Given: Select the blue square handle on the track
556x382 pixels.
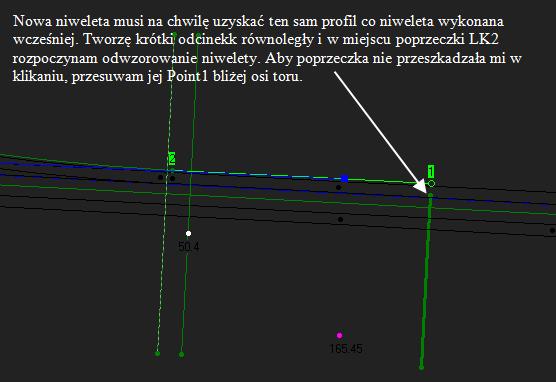Looking at the screenshot, I should click(344, 178).
